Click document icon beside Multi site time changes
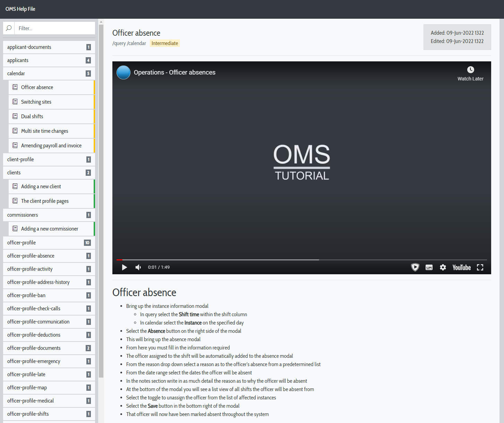 tap(15, 131)
